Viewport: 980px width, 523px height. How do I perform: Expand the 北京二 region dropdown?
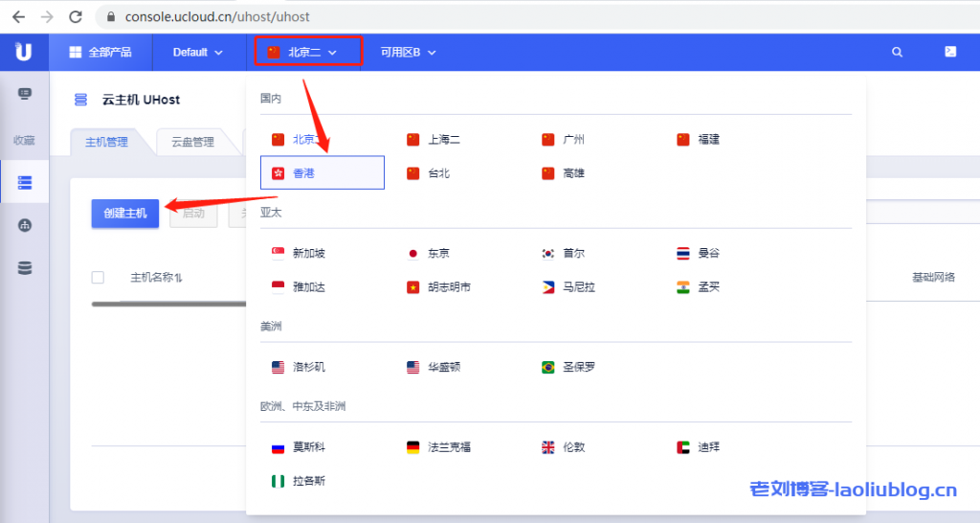pos(307,53)
